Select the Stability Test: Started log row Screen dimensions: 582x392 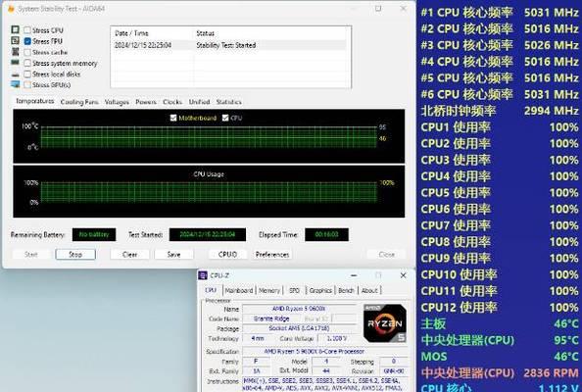tap(230, 45)
